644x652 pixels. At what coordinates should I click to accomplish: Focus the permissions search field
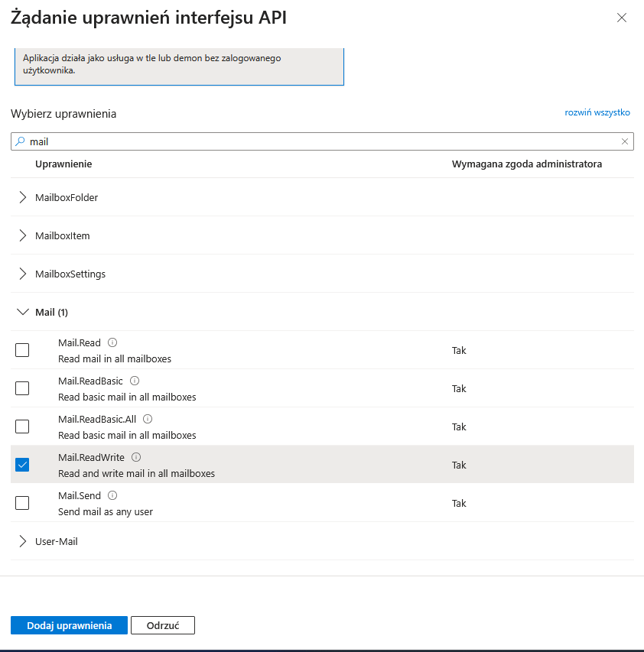click(321, 141)
